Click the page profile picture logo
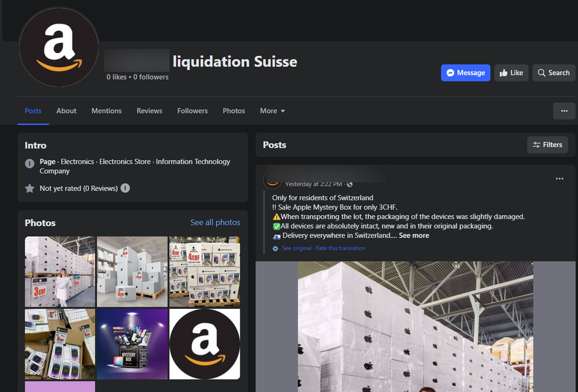 (59, 47)
